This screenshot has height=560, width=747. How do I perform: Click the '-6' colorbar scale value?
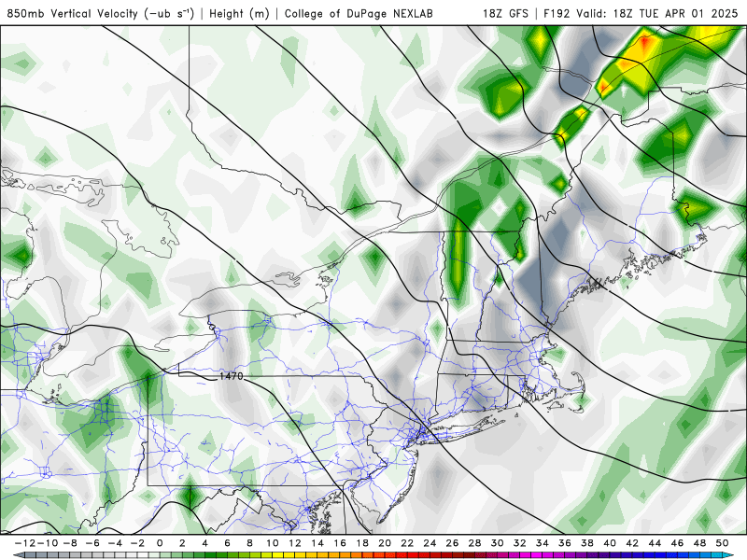point(92,543)
